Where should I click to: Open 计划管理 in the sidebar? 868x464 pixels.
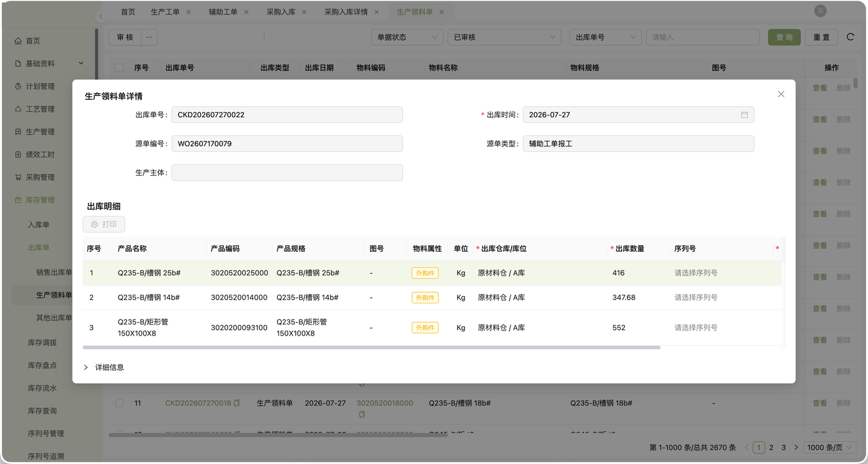(40, 86)
